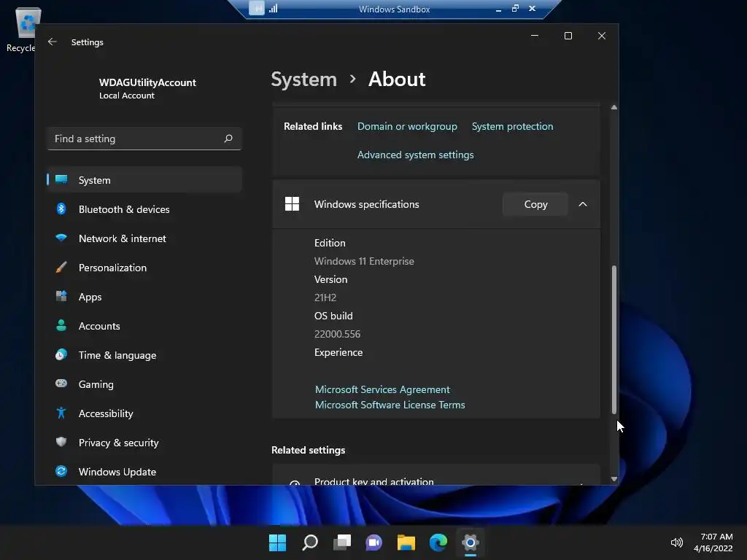Viewport: 747px width, 560px height.
Task: Open Accounts settings page
Action: [144, 326]
